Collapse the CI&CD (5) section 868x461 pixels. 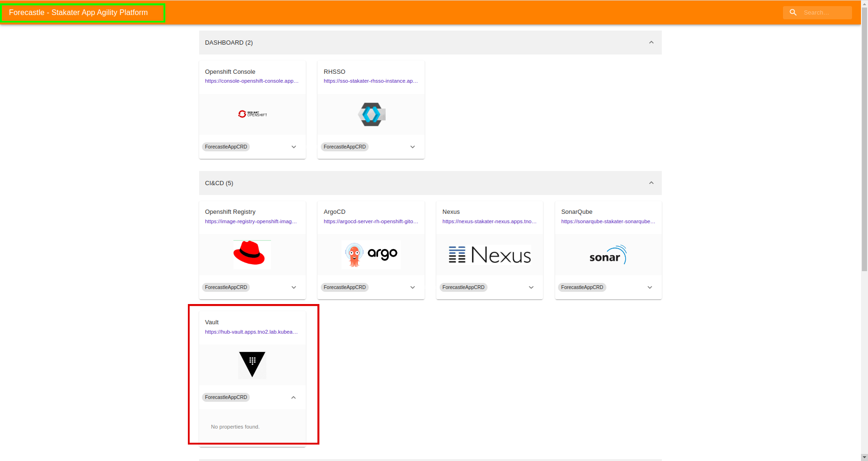click(651, 183)
